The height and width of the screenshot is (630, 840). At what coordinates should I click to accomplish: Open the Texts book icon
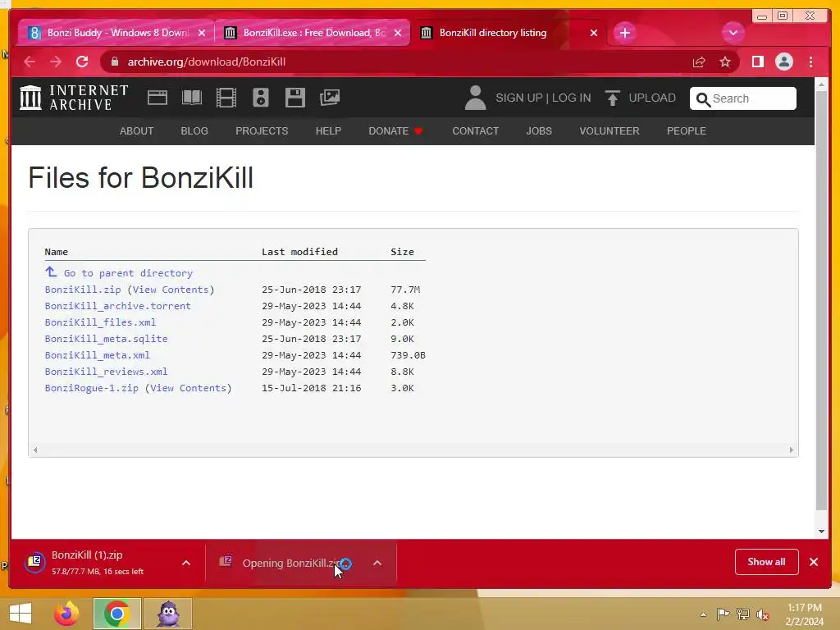click(x=192, y=98)
